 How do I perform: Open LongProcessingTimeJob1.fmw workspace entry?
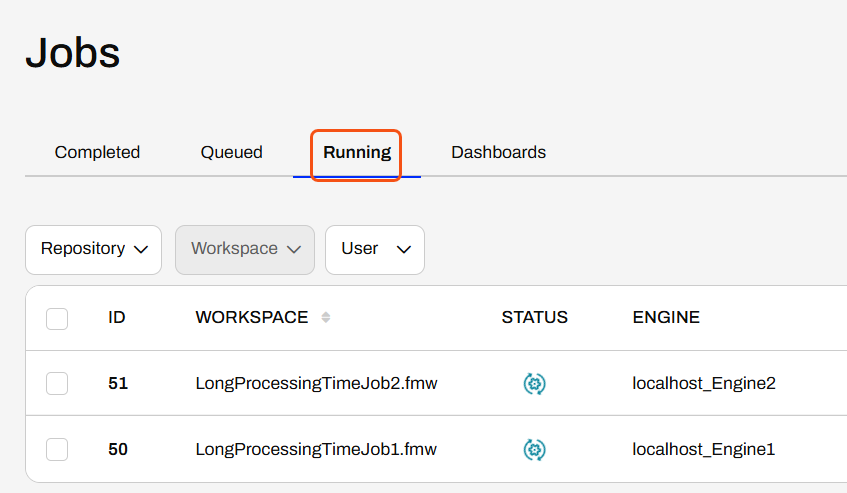(316, 449)
